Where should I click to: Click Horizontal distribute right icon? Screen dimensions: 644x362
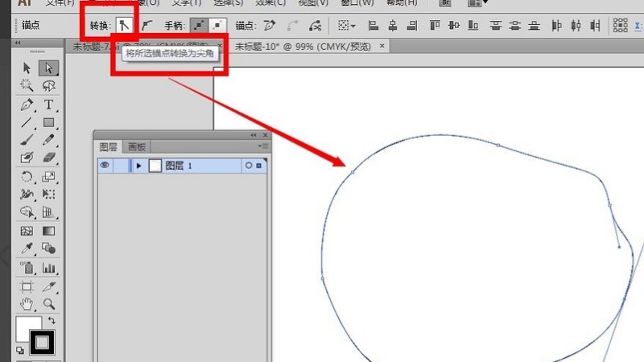tap(595, 26)
